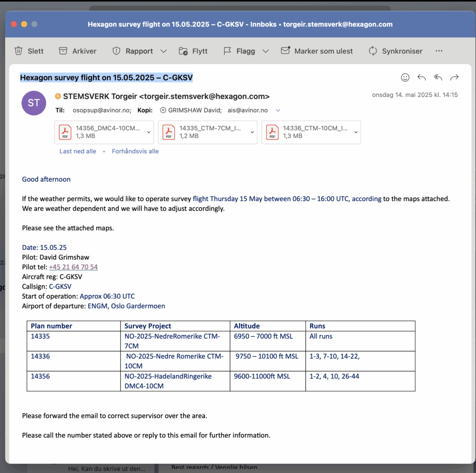This screenshot has width=476, height=473.
Task: Click the Runs column header
Action: (317, 326)
